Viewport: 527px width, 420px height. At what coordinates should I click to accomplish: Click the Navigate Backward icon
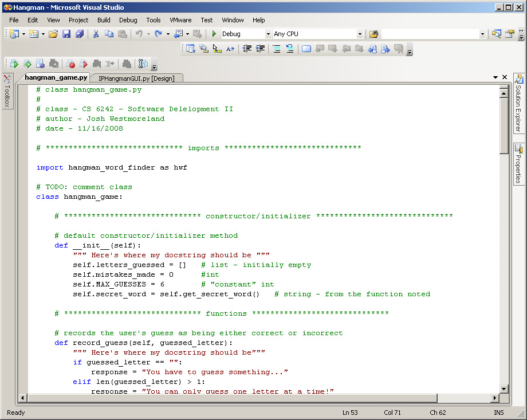[179, 34]
